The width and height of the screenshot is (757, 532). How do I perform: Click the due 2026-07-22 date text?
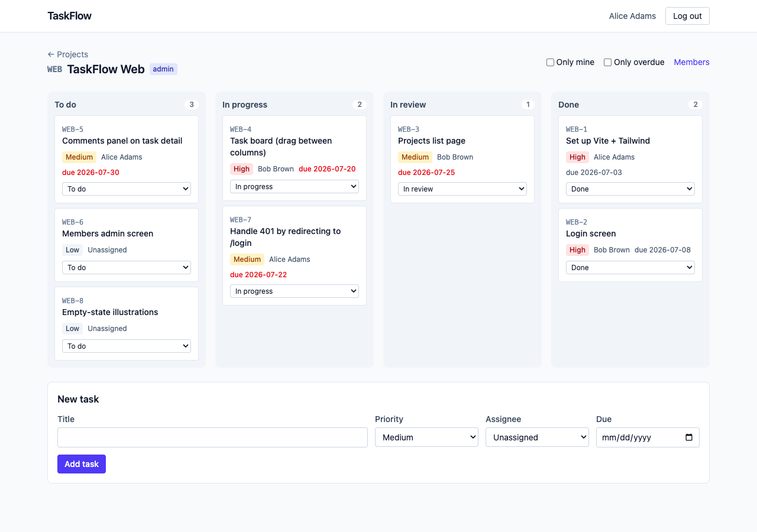pyautogui.click(x=258, y=275)
